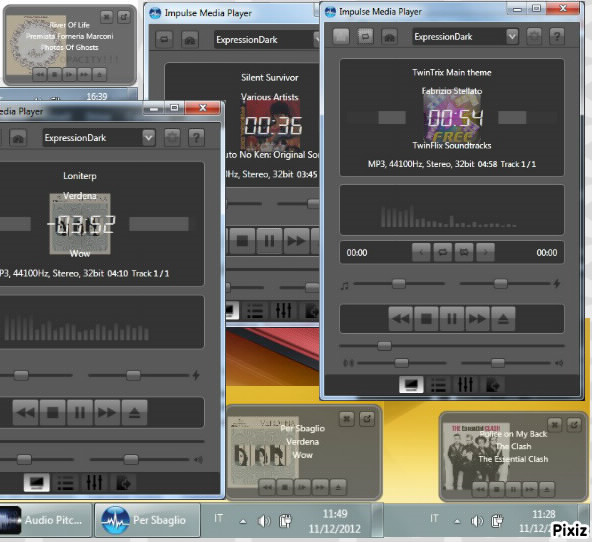Close River Of Life mini player
This screenshot has height=542, width=592.
click(107, 17)
